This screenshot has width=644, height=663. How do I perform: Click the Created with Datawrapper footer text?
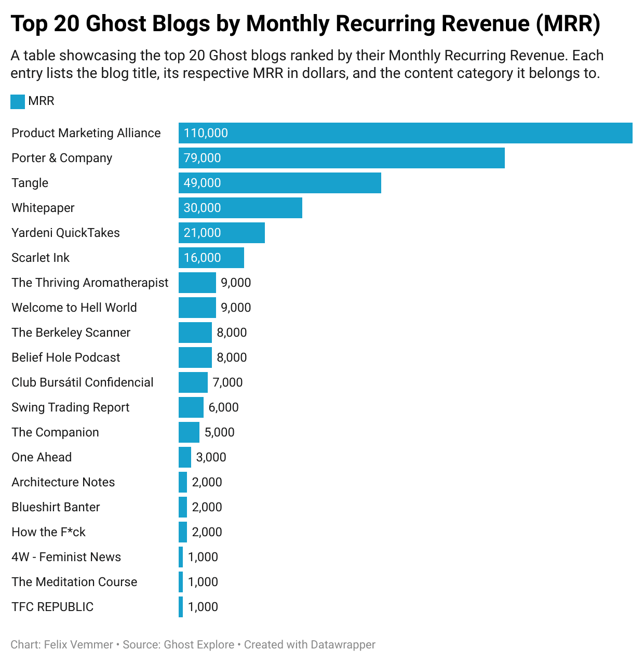pyautogui.click(x=310, y=645)
